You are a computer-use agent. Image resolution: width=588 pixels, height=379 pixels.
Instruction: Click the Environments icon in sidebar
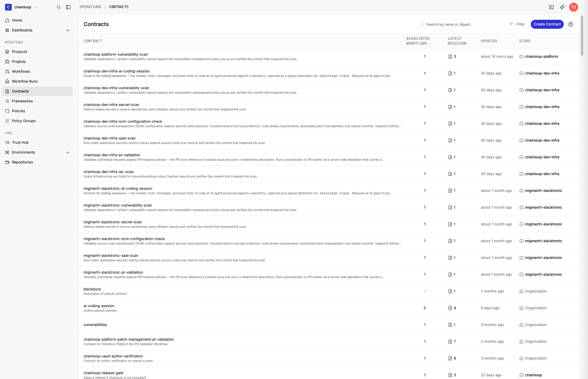(x=7, y=152)
